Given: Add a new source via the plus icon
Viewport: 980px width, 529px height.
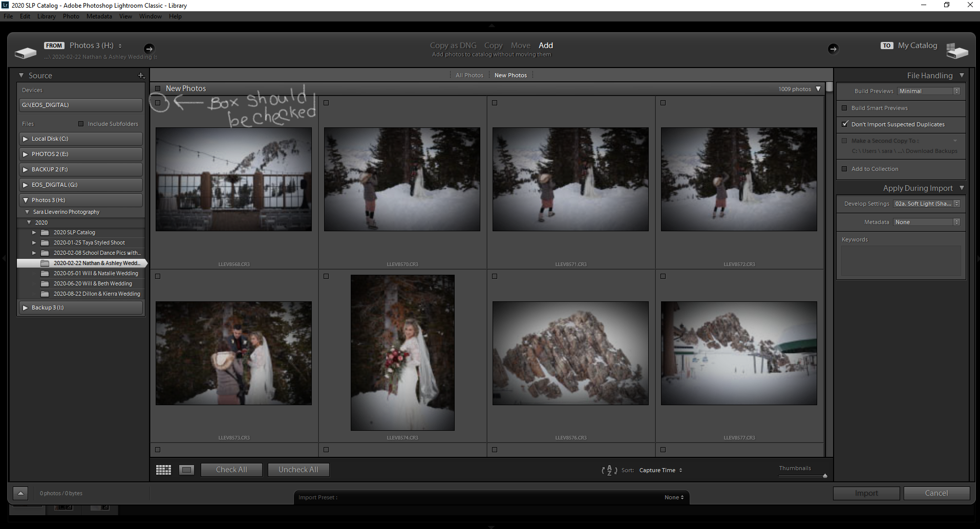Looking at the screenshot, I should 141,75.
